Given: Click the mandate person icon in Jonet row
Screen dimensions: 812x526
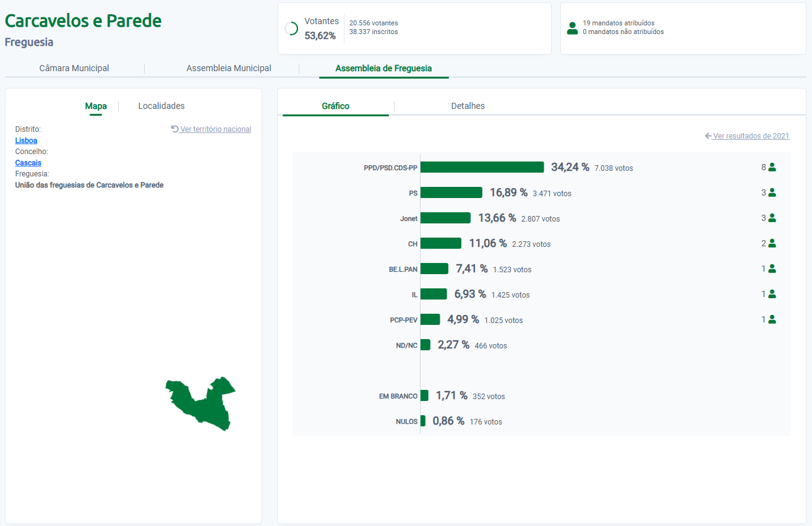Looking at the screenshot, I should click(x=772, y=218).
